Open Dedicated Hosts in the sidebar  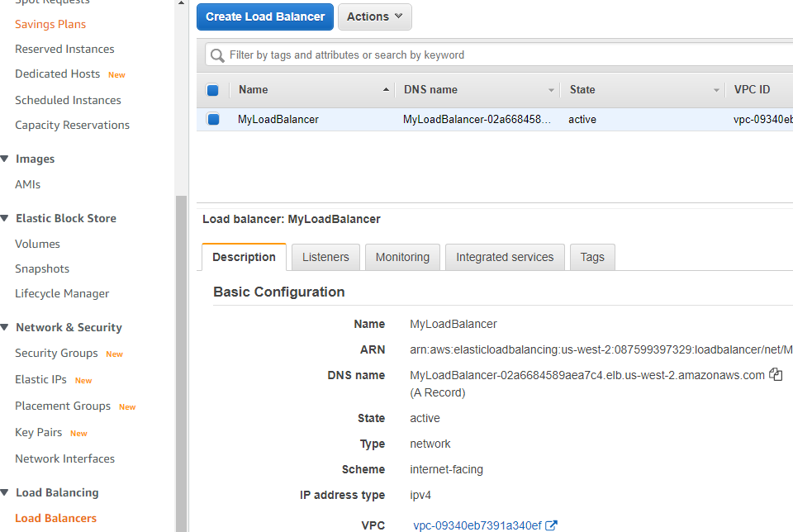point(57,74)
